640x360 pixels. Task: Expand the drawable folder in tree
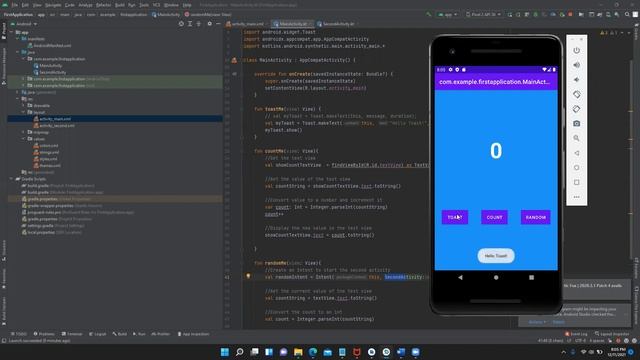[x=24, y=105]
